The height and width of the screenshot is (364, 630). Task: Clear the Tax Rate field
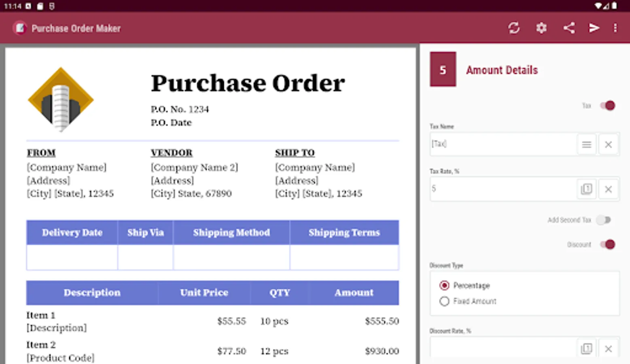coord(608,189)
